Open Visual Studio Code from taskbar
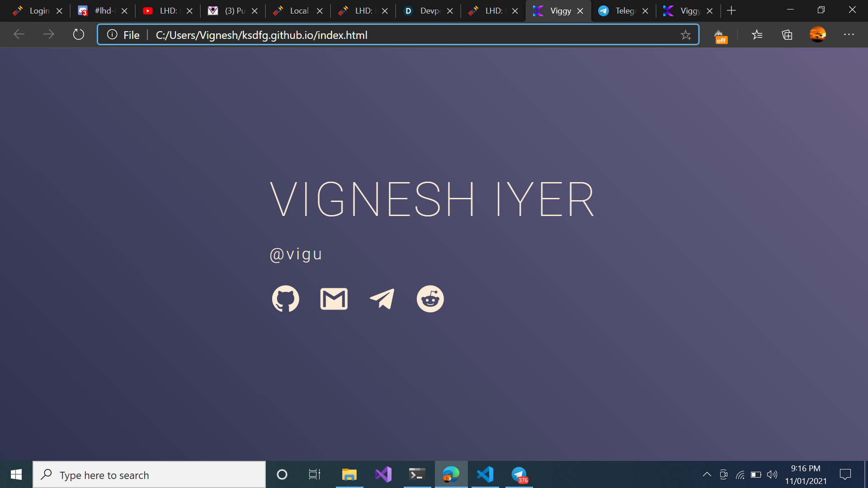Image resolution: width=868 pixels, height=488 pixels. click(485, 474)
